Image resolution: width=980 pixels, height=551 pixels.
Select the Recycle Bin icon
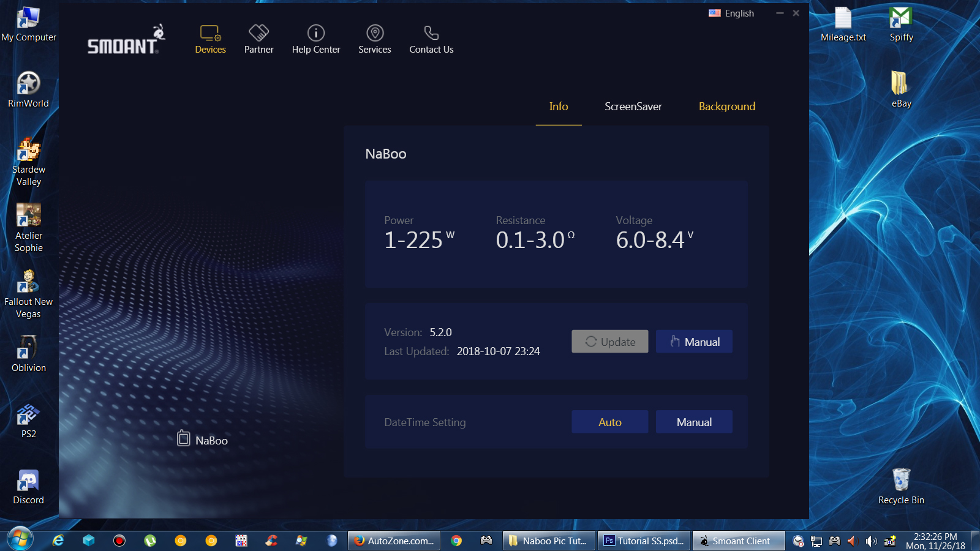point(901,487)
